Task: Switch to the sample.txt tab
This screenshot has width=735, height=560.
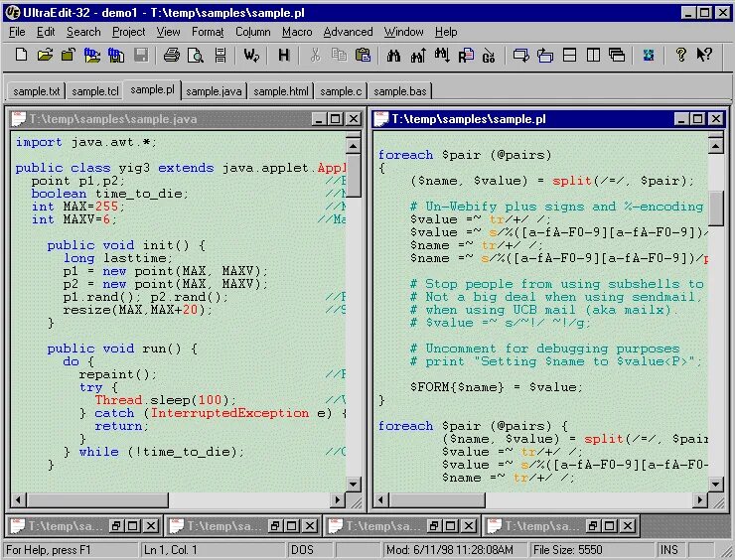Action: click(36, 91)
